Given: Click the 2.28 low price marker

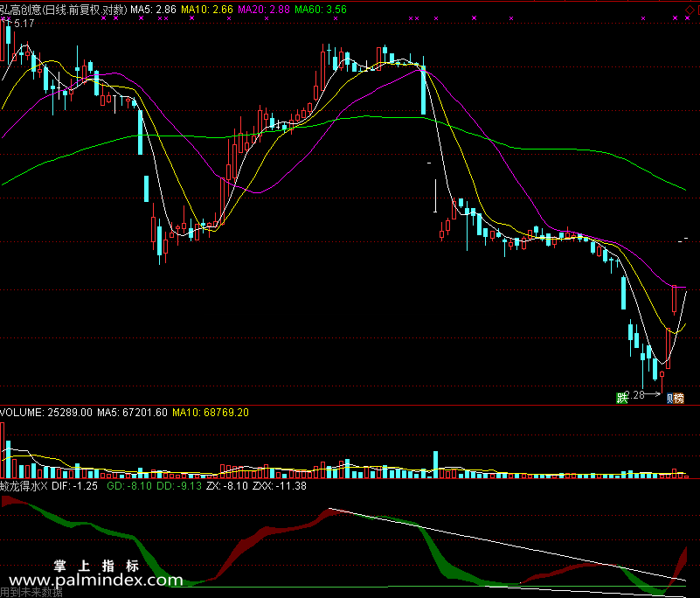Looking at the screenshot, I should [635, 395].
